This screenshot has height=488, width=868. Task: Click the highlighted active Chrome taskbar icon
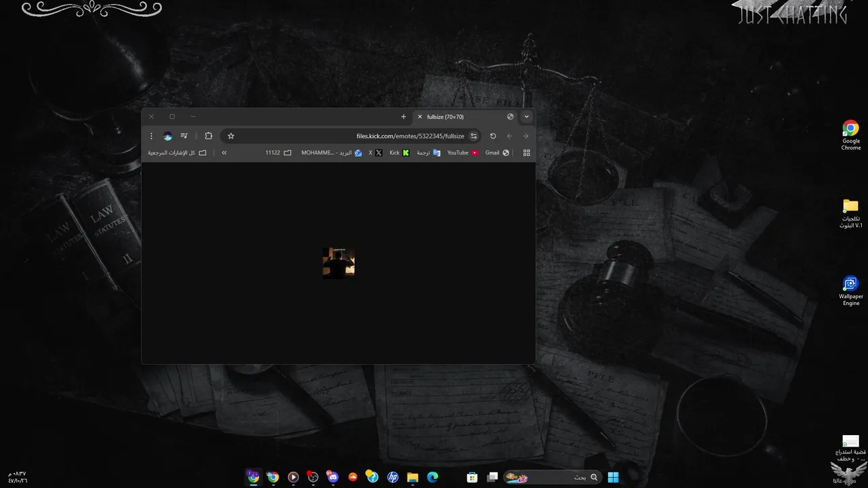pos(253,477)
